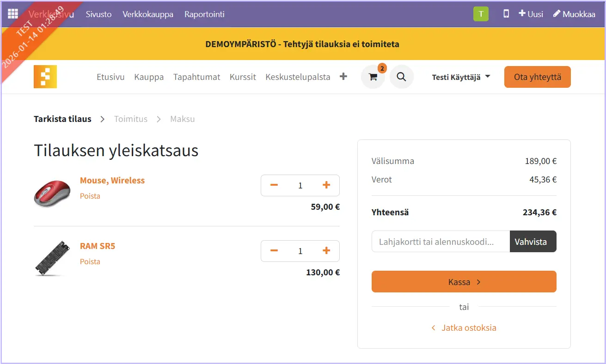Expand the Testi Käyttäjä user dropdown
The image size is (606, 364).
coord(461,77)
